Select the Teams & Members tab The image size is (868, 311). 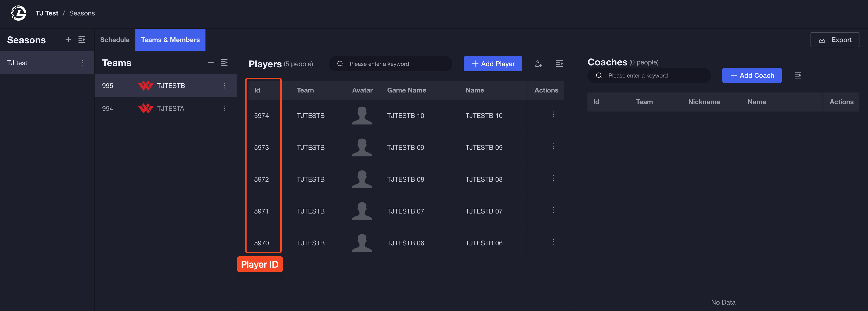click(x=170, y=40)
